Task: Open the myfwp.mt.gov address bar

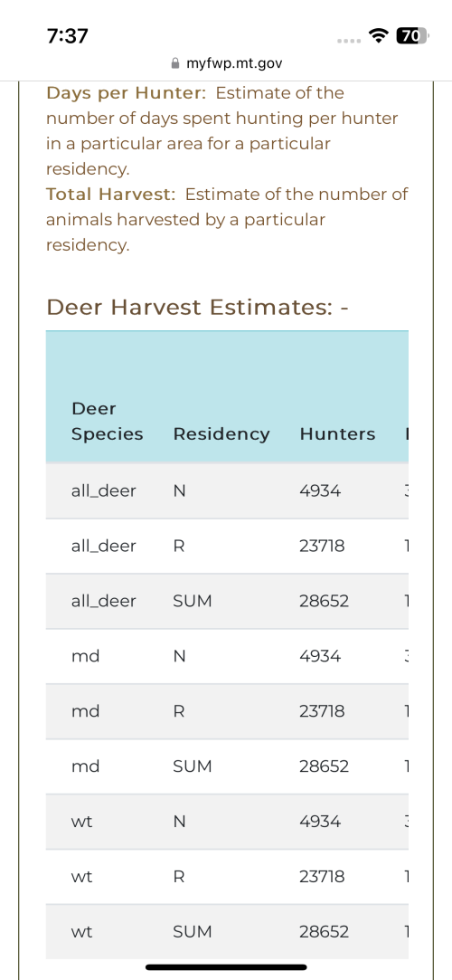Action: coord(226,63)
